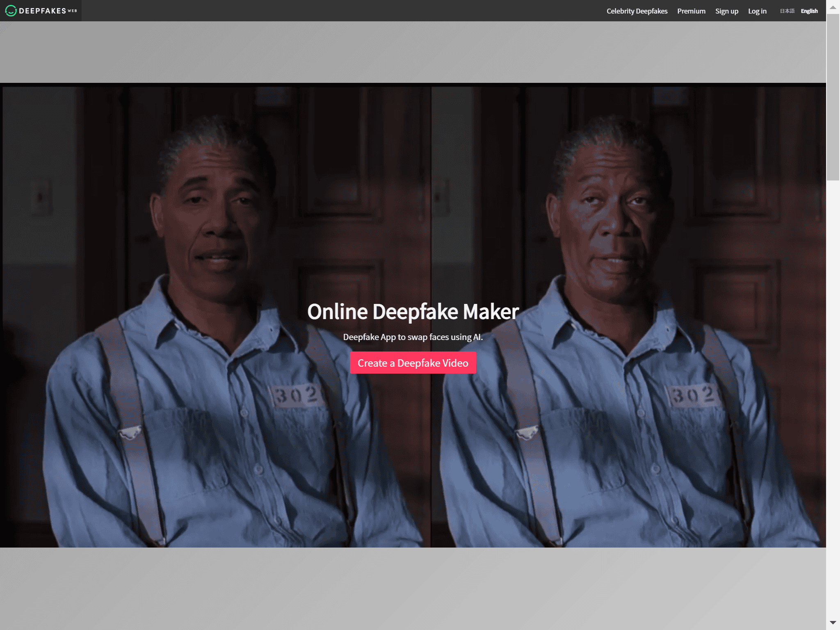Select English language option
Viewport: 840px width, 630px height.
(x=809, y=11)
